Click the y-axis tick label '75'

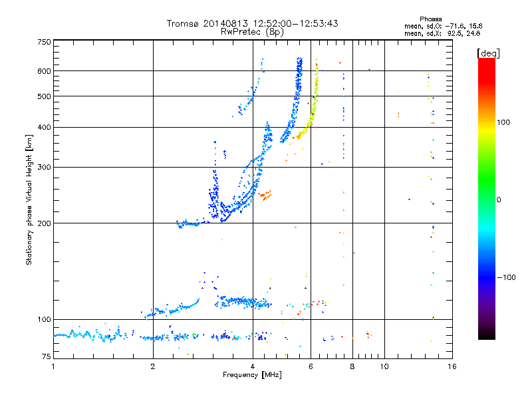[x=47, y=356]
